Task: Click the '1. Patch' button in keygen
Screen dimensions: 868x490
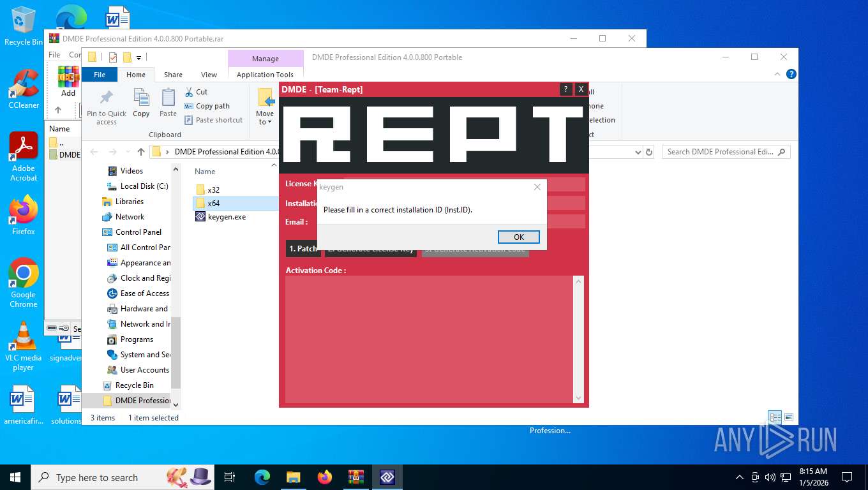Action: (303, 249)
